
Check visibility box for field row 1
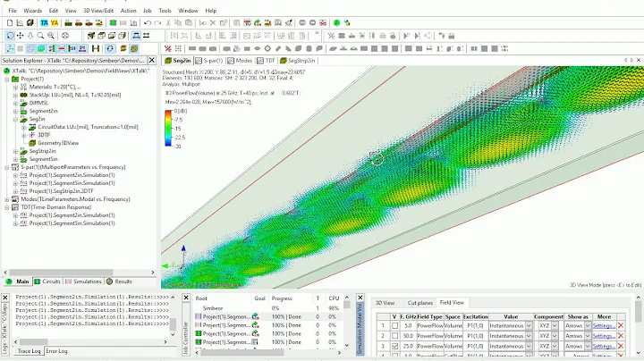pos(394,326)
